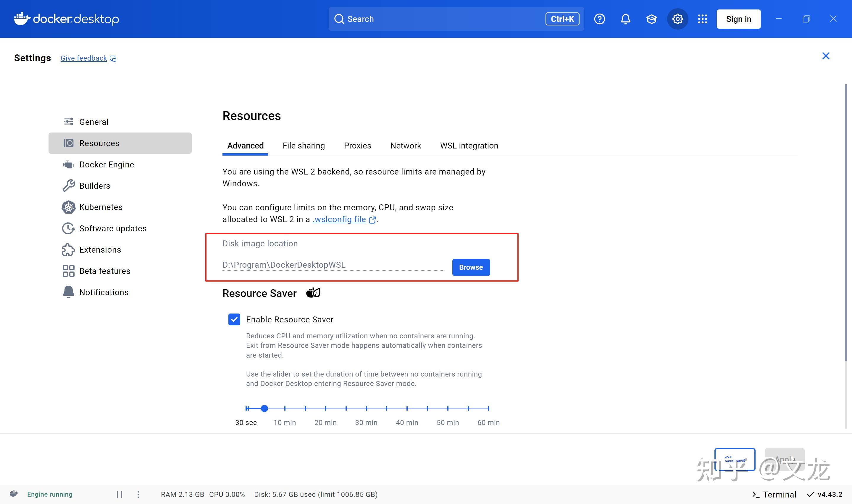The height and width of the screenshot is (504, 852).
Task: Click the Extensions puzzle piece icon
Action: [69, 250]
